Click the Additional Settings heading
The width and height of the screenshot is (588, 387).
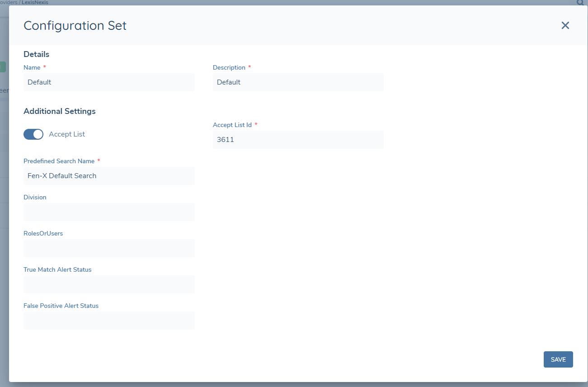tap(59, 111)
